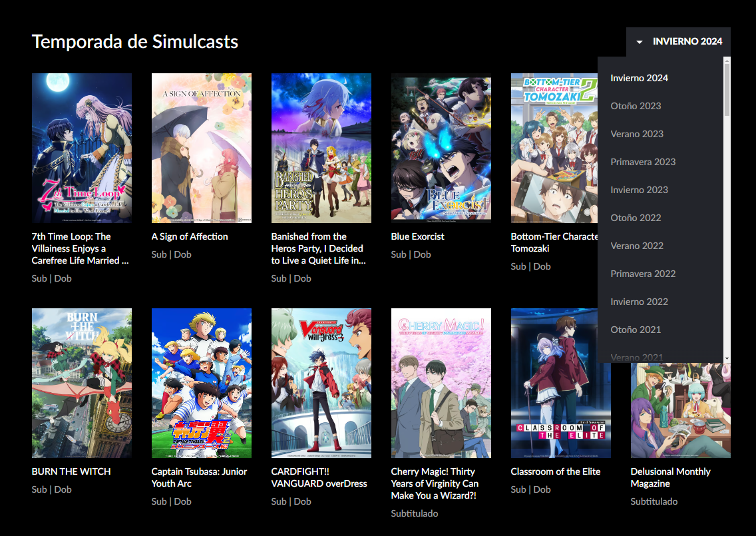Click Sub | Dob under Banished from the Heros Party

click(x=291, y=278)
